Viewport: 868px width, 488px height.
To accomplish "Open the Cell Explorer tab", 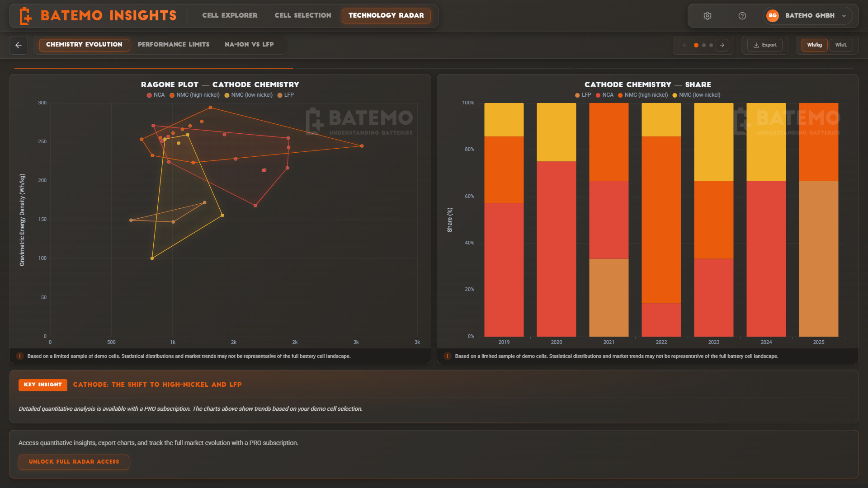I will tap(230, 15).
